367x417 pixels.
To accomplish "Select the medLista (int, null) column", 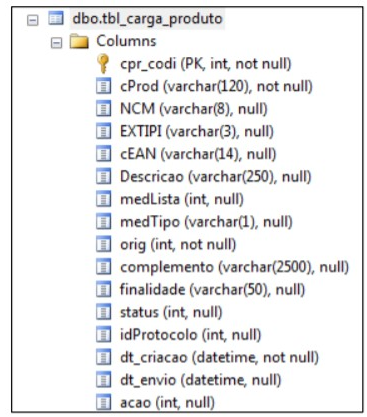I will [182, 199].
